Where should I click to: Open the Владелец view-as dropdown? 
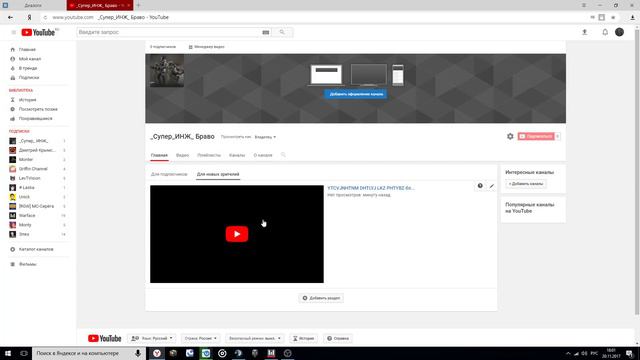click(265, 137)
